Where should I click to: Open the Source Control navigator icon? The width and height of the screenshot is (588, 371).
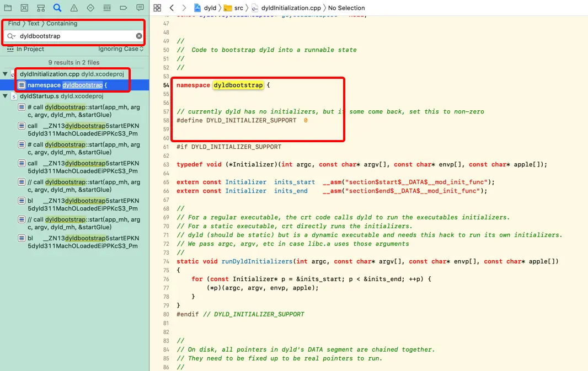click(24, 8)
